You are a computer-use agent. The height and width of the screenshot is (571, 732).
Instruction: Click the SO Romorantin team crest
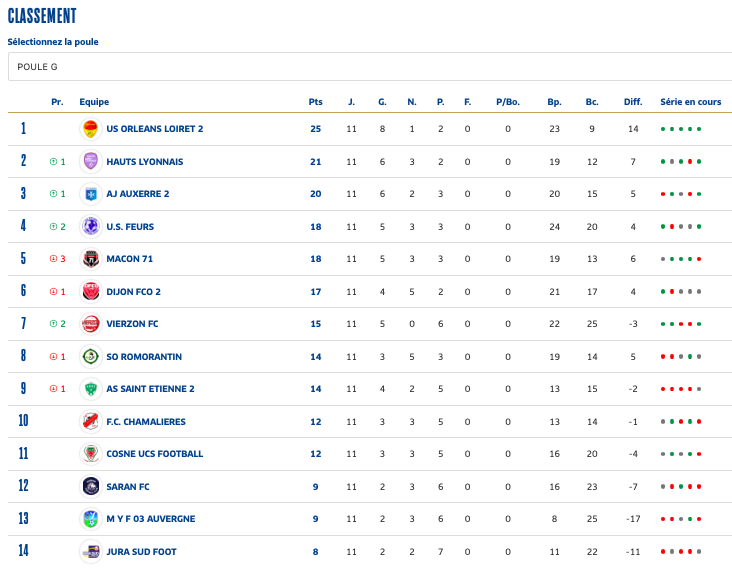[x=90, y=356]
